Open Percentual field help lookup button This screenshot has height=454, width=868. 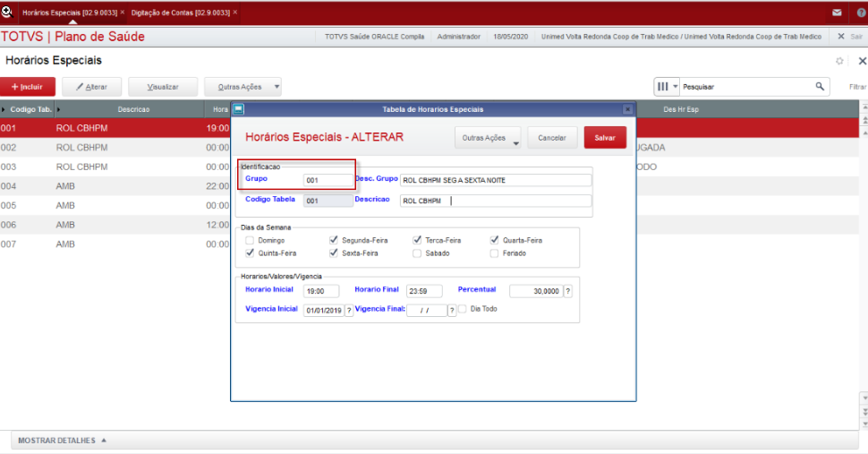tap(568, 291)
